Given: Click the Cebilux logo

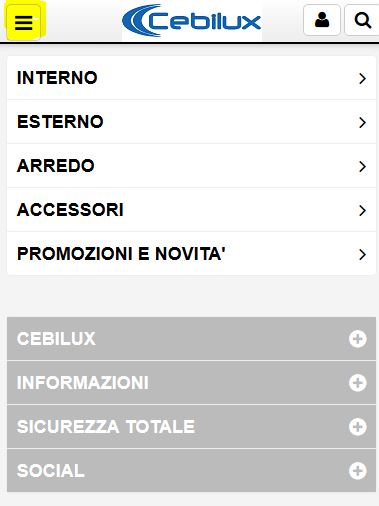Looking at the screenshot, I should point(192,21).
